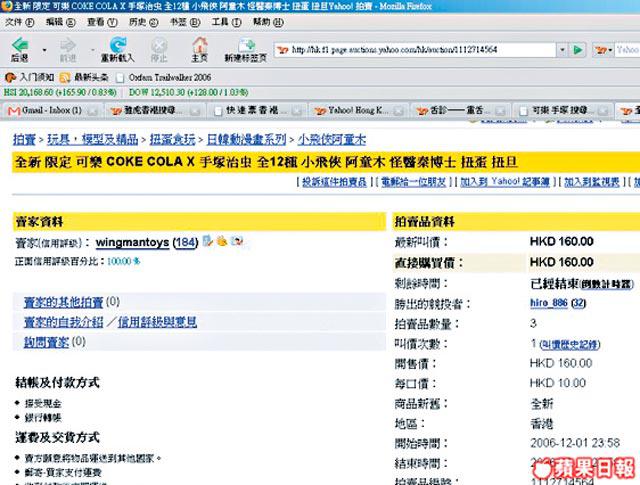This screenshot has height=485, width=640.
Task: Click the 小飛俠阿童木 breadcrumb link
Action: [331, 140]
